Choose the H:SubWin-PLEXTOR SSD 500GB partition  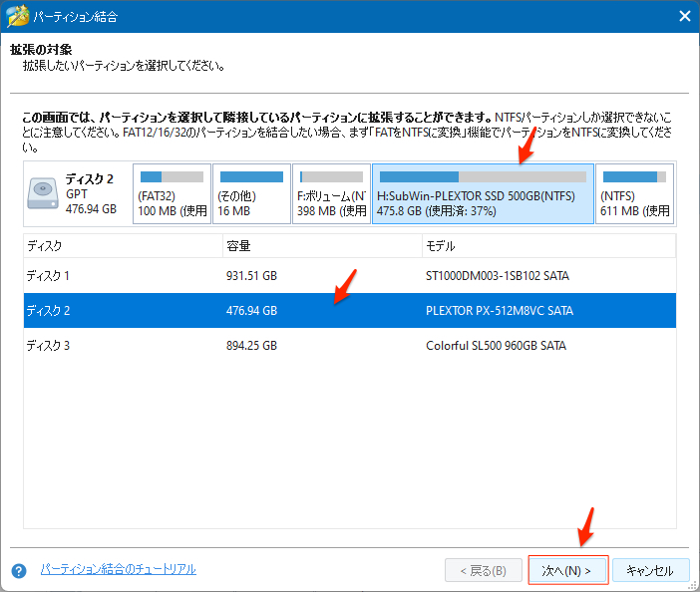tap(483, 194)
